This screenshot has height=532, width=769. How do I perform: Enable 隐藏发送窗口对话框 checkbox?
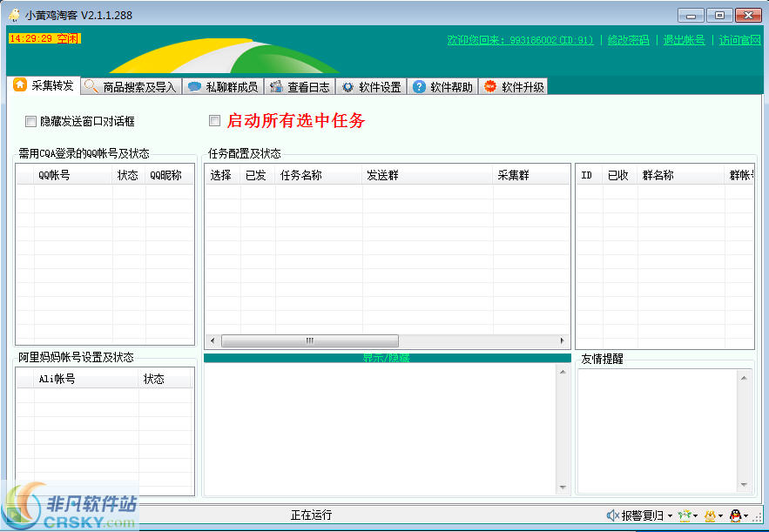tap(31, 121)
